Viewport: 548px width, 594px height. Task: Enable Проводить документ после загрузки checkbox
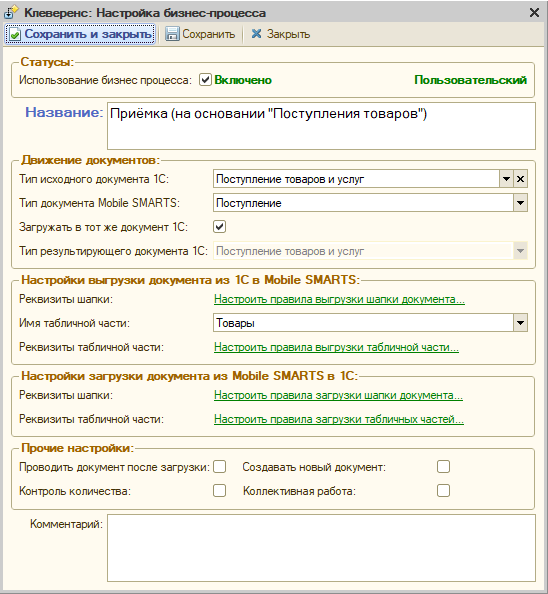[220, 467]
